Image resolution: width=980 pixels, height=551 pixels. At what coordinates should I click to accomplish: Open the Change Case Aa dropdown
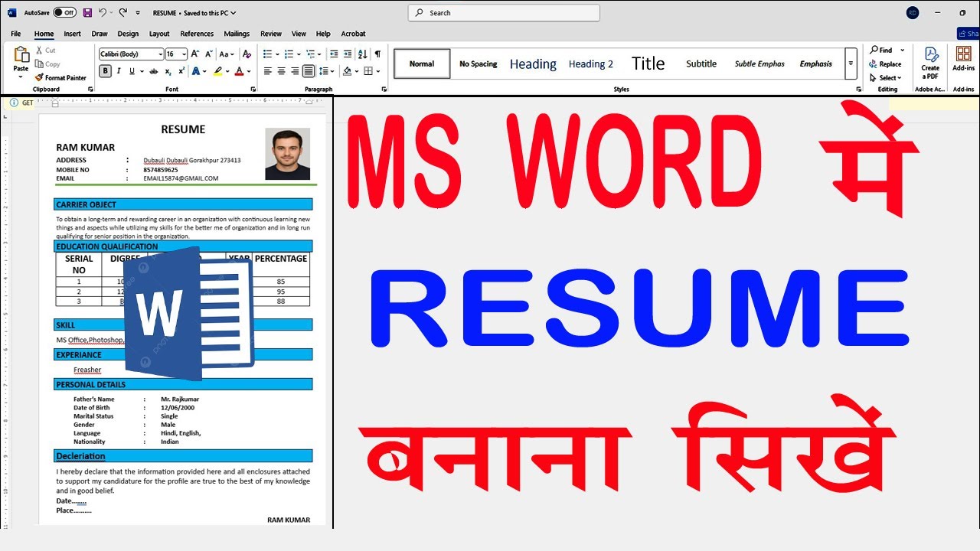(227, 54)
